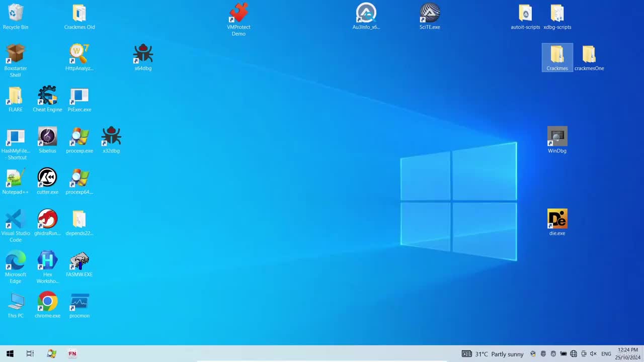The height and width of the screenshot is (362, 644).
Task: Open the clock showing 12:24 PM
Action: click(x=628, y=353)
